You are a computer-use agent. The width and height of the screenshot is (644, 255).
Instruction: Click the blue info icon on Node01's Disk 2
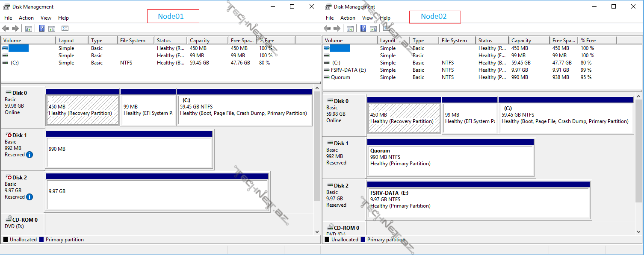(30, 197)
